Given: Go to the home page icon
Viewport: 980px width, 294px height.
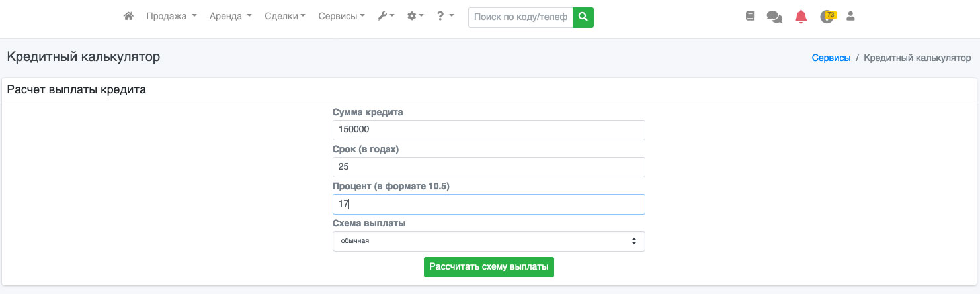Looking at the screenshot, I should [129, 17].
